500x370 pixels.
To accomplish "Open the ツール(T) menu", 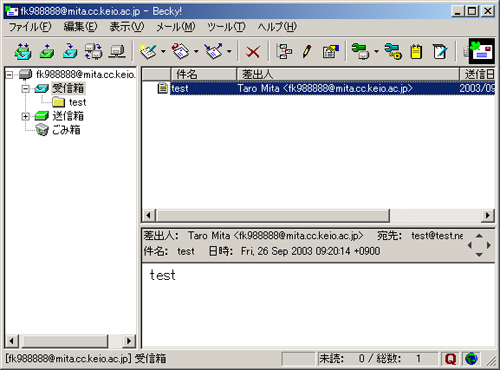I will (x=226, y=27).
